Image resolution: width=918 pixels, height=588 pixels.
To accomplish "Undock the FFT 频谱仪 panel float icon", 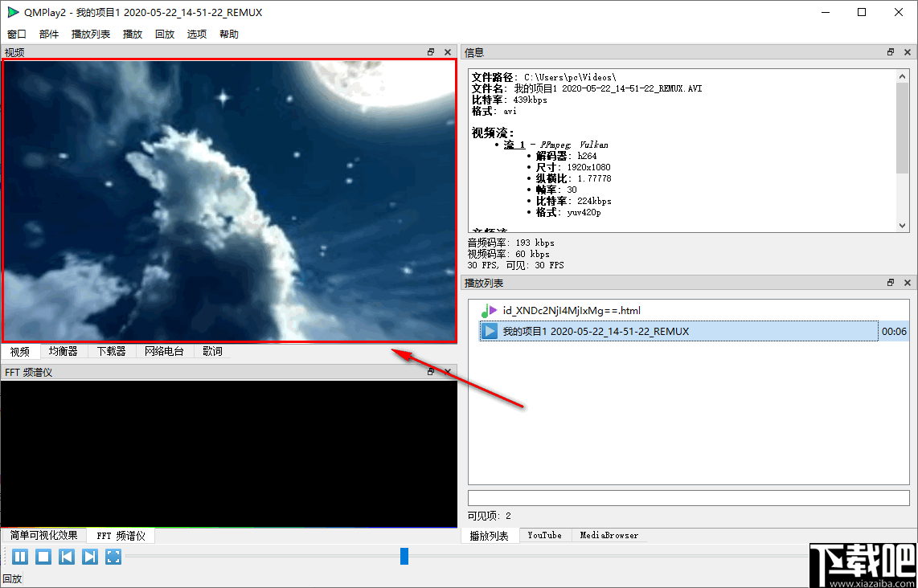I will [x=431, y=371].
